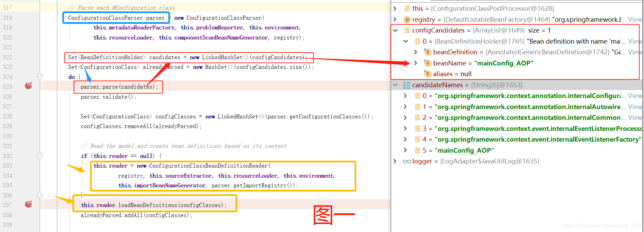Collapse the candidateNames array node
644x232 pixels.
tap(395, 85)
